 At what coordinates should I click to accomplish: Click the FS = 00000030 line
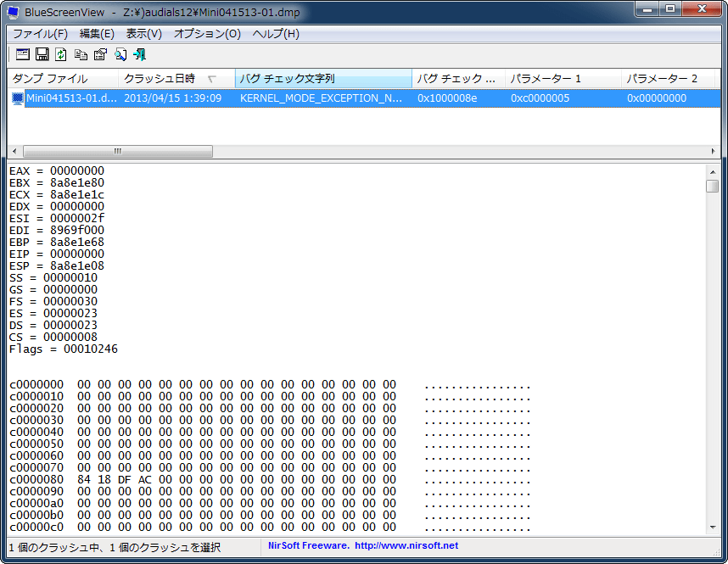[x=53, y=302]
